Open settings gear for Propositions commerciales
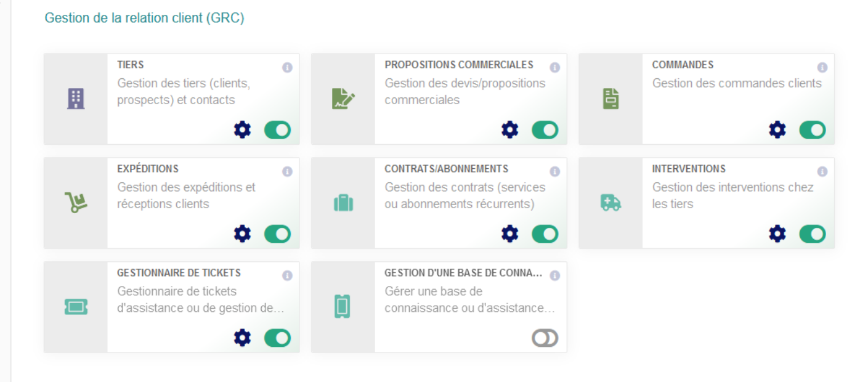The width and height of the screenshot is (868, 382). [x=509, y=130]
